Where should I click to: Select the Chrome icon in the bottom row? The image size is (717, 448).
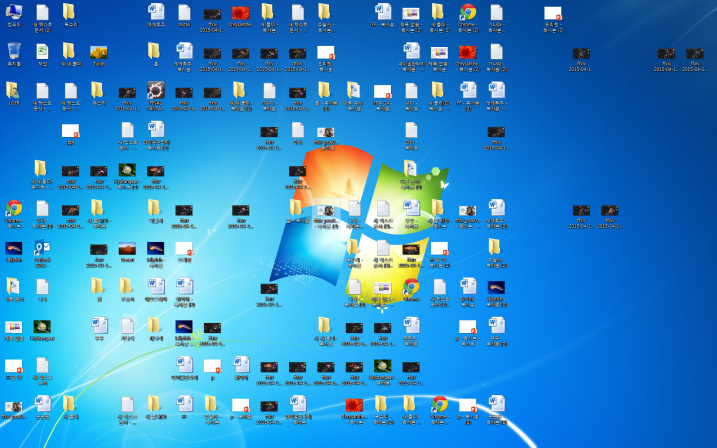click(x=439, y=404)
